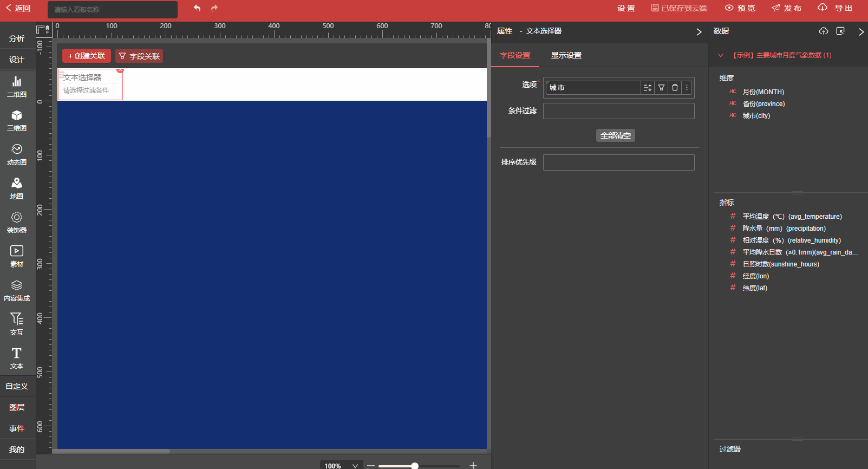
Task: Click the 全部清空 button
Action: (615, 135)
